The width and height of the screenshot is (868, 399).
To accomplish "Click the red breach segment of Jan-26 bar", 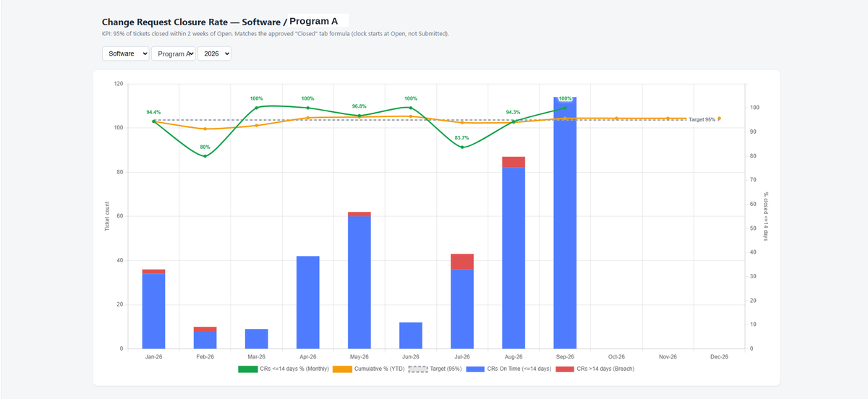I will (x=153, y=272).
